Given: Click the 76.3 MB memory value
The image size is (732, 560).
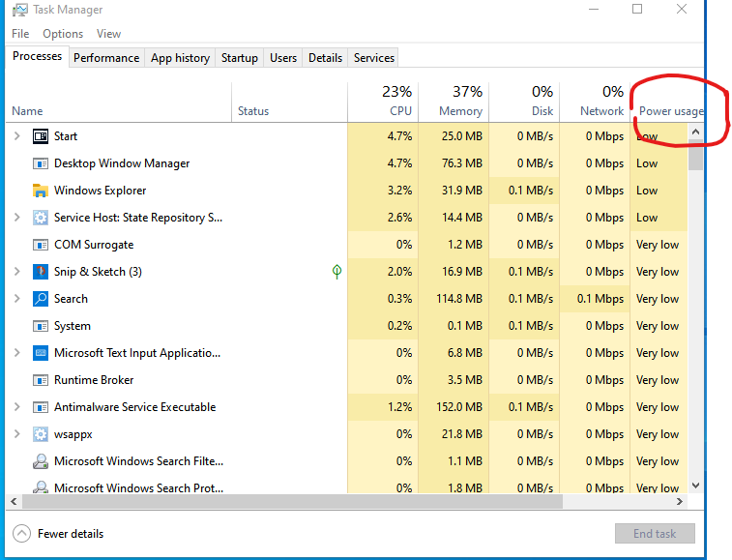Looking at the screenshot, I should (x=462, y=163).
